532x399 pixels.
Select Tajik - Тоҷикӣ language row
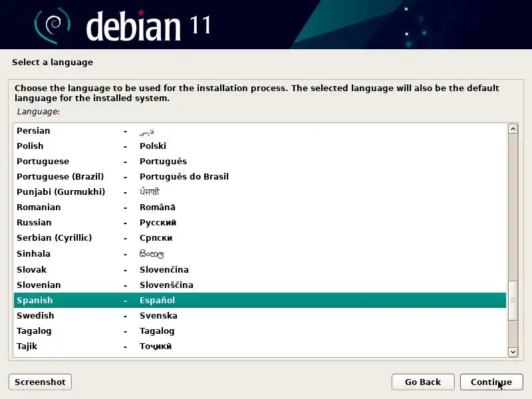pyautogui.click(x=260, y=346)
